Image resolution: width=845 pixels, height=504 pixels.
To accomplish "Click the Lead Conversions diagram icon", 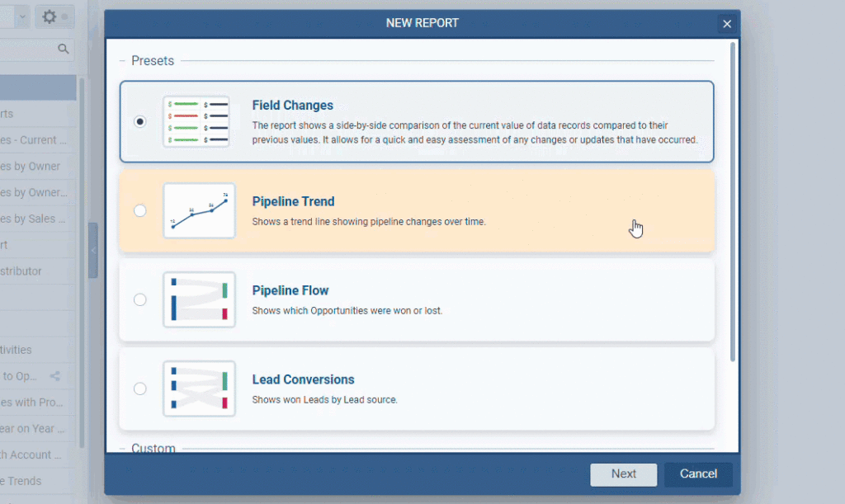I will [x=199, y=388].
